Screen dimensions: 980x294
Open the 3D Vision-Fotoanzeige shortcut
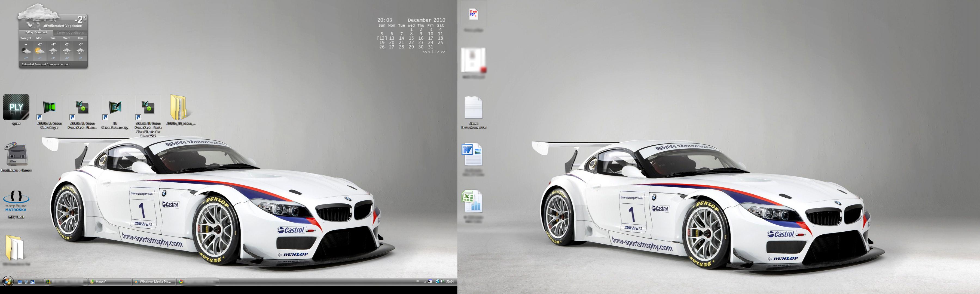pos(115,107)
